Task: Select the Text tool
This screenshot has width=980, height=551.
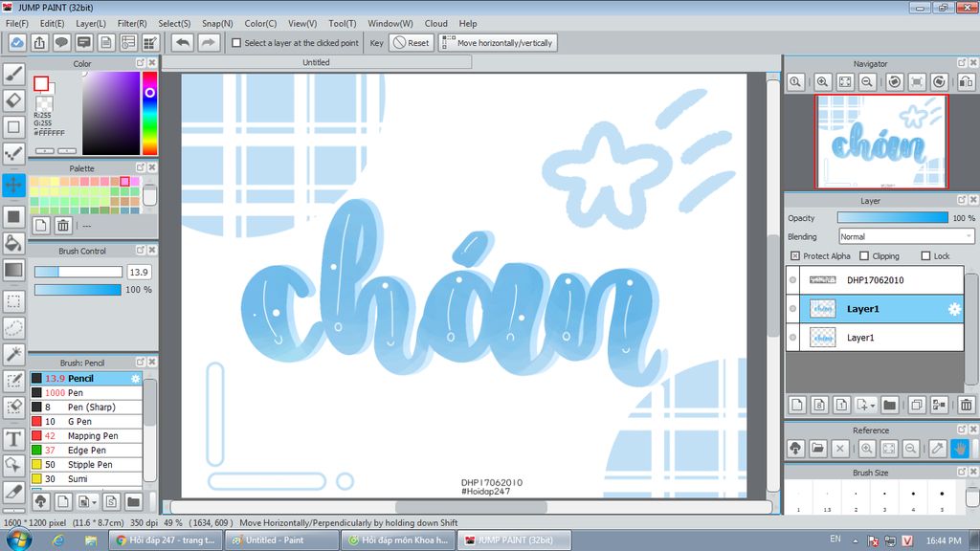Action: coord(13,439)
